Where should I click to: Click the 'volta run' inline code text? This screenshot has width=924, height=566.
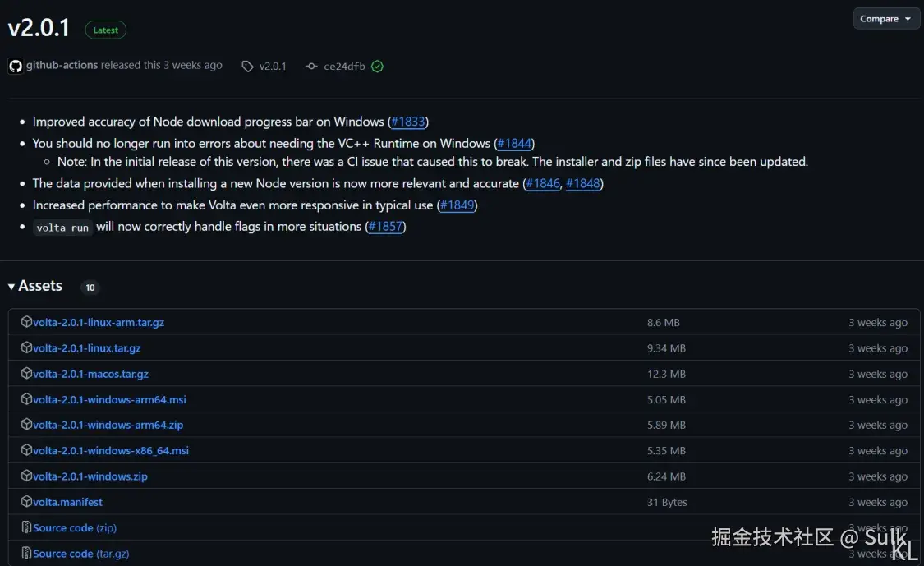pyautogui.click(x=62, y=228)
